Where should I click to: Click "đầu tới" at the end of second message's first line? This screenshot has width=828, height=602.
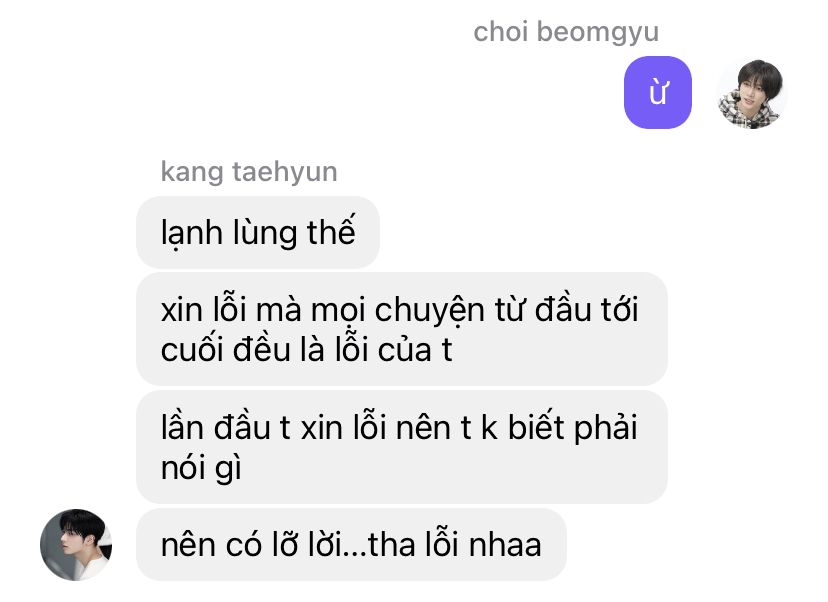(x=586, y=309)
